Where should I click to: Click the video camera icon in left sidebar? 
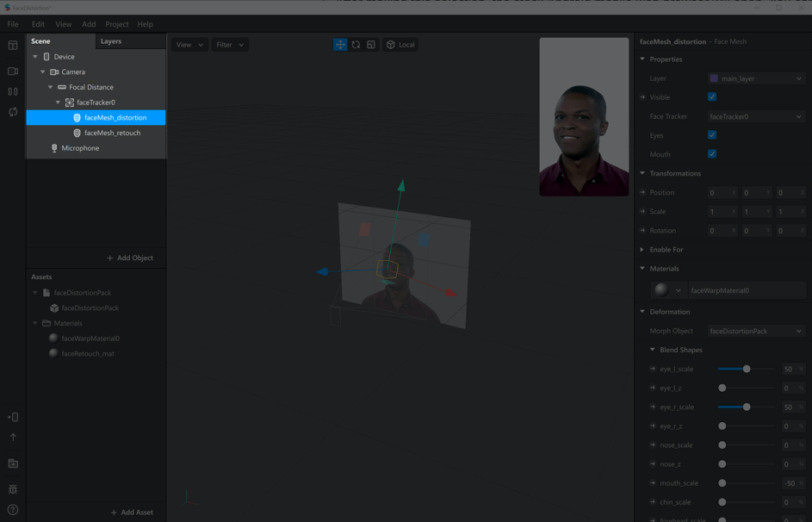point(13,71)
